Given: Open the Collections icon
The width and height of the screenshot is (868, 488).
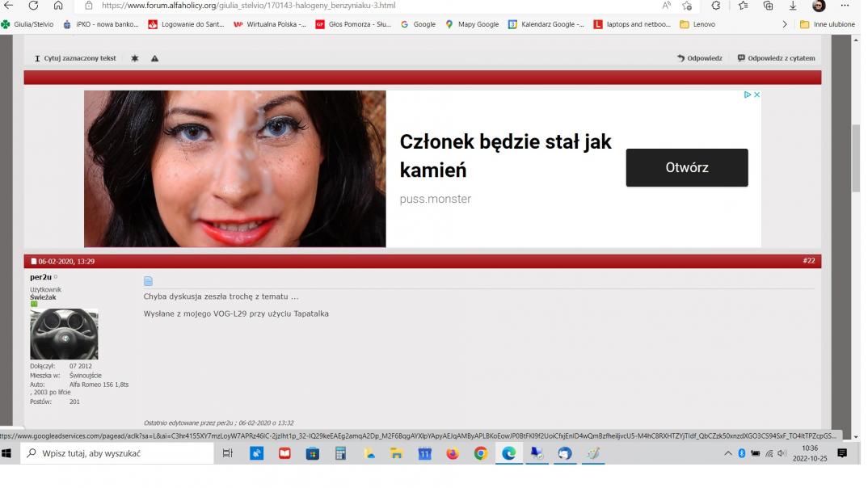Looking at the screenshot, I should 768,6.
